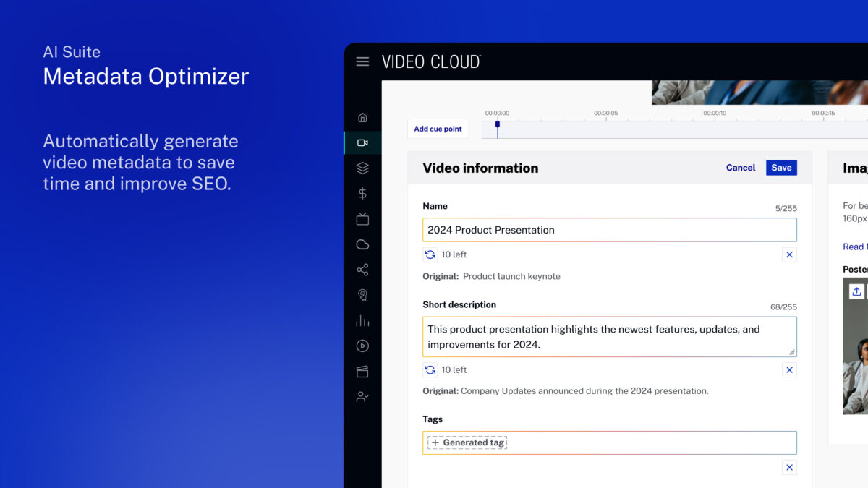
Task: Select the Media video camera sidebar icon
Action: (362, 142)
